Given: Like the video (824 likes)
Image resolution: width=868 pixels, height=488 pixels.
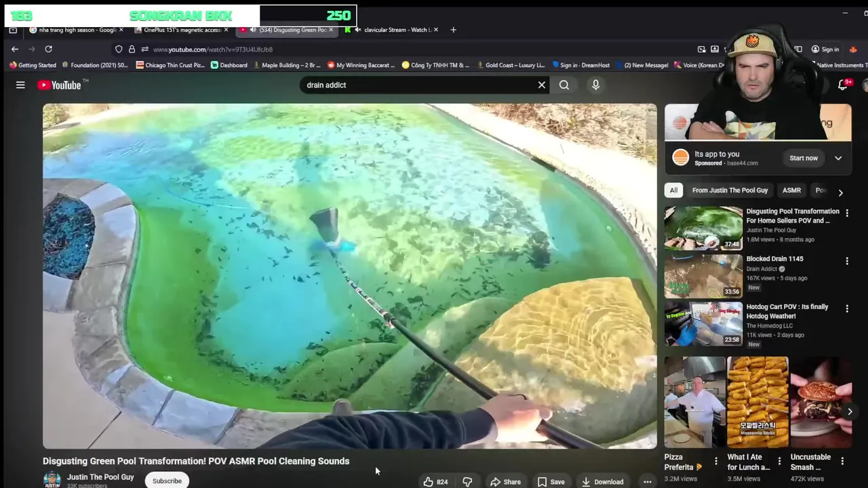Looking at the screenshot, I should click(435, 481).
